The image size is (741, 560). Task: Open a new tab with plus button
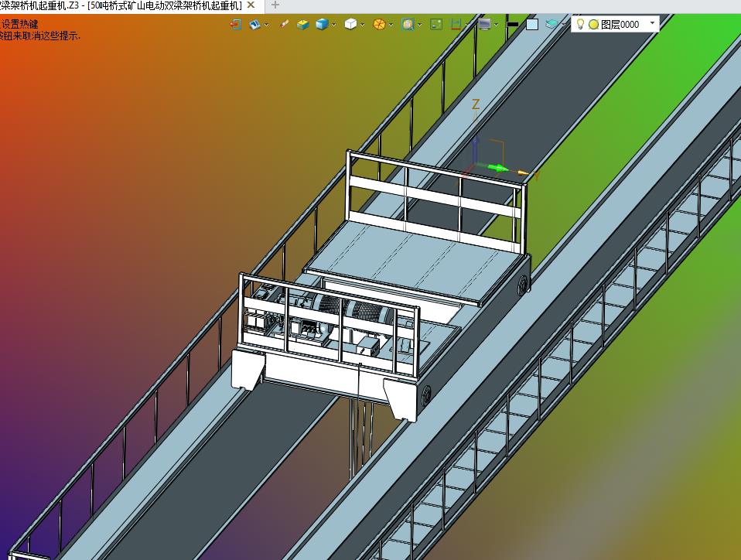click(x=275, y=5)
